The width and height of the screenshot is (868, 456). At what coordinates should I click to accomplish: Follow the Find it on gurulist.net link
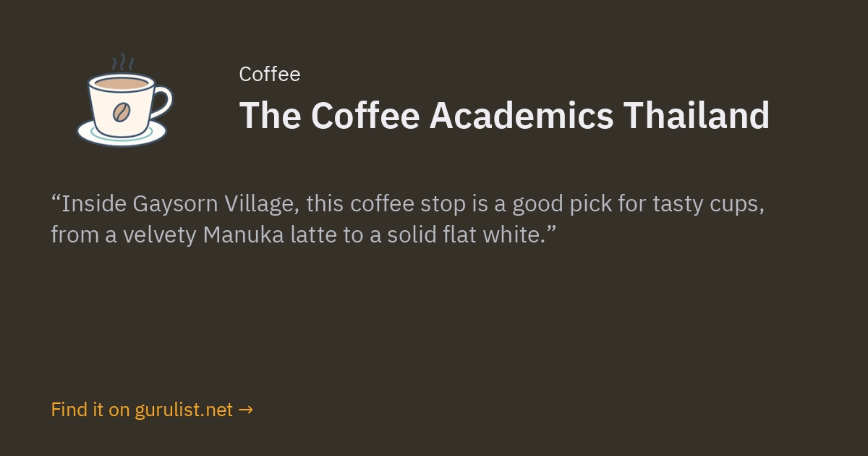152,410
